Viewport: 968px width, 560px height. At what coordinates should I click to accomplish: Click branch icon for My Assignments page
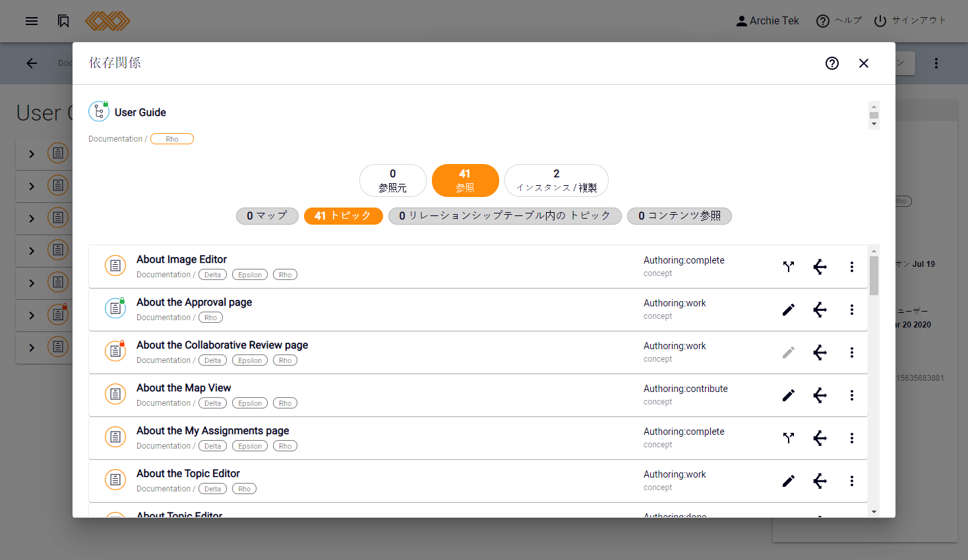tap(789, 438)
